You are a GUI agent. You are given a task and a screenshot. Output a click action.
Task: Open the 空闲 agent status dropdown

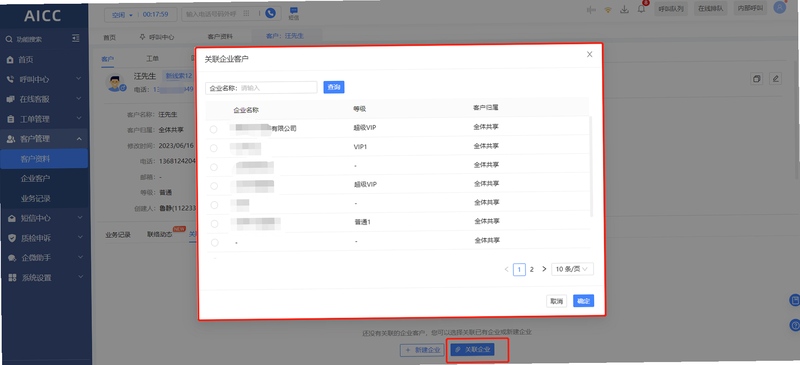point(121,15)
